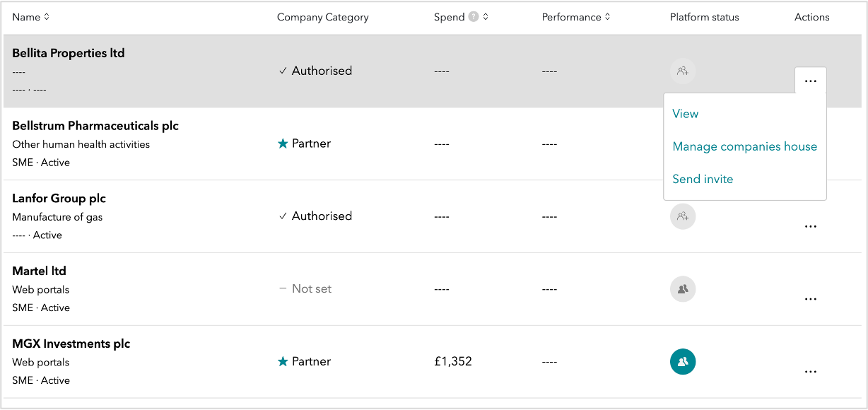Click the invite-user status icon for Bellita Properties
Image resolution: width=868 pixels, height=410 pixels.
click(x=683, y=71)
